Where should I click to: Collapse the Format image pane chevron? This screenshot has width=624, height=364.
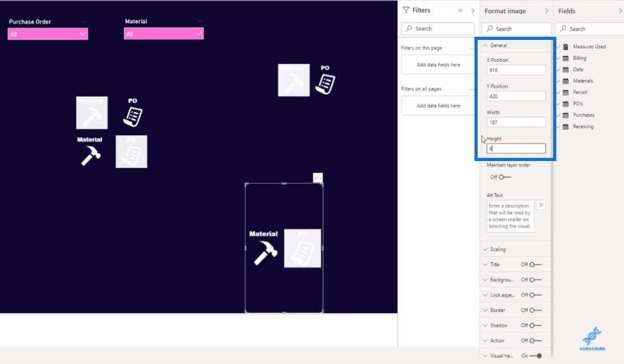547,11
